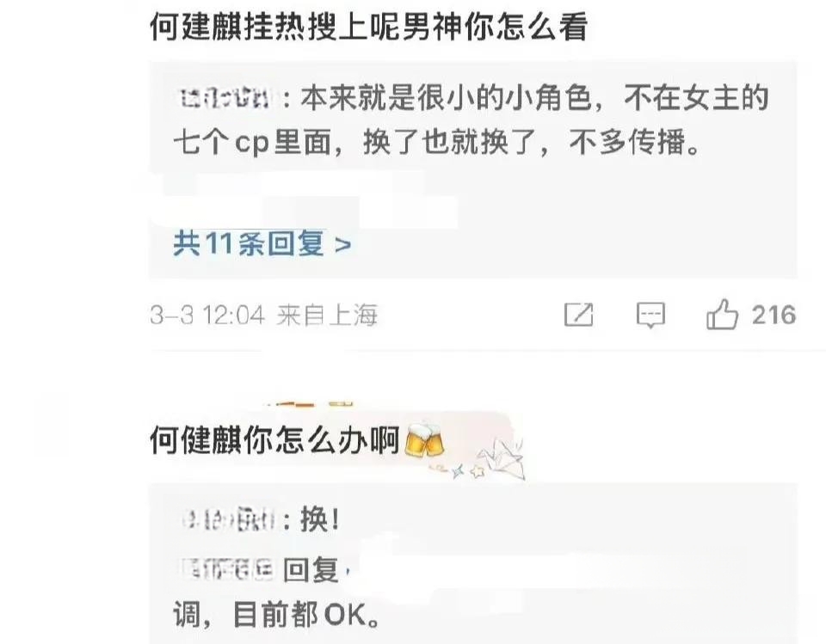Click the blurred username before 换！
Image resolution: width=826 pixels, height=644 pixels.
click(229, 520)
